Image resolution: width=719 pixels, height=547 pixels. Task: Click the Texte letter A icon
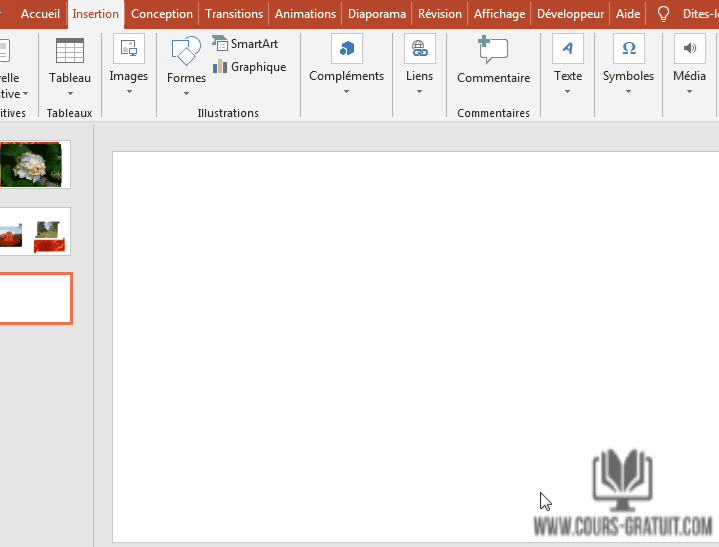[x=568, y=48]
